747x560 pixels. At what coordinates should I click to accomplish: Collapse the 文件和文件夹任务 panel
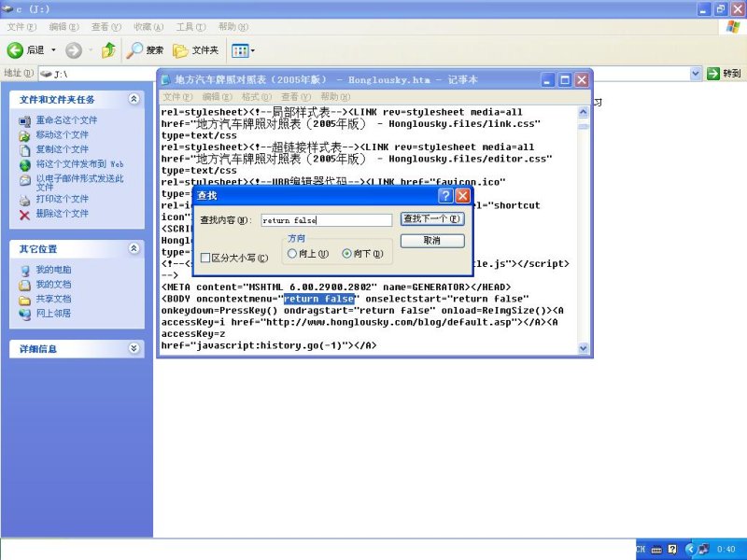click(x=134, y=99)
